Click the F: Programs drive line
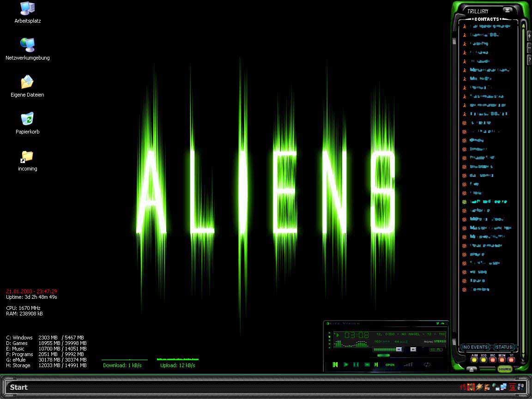The image size is (532, 399). tap(45, 354)
